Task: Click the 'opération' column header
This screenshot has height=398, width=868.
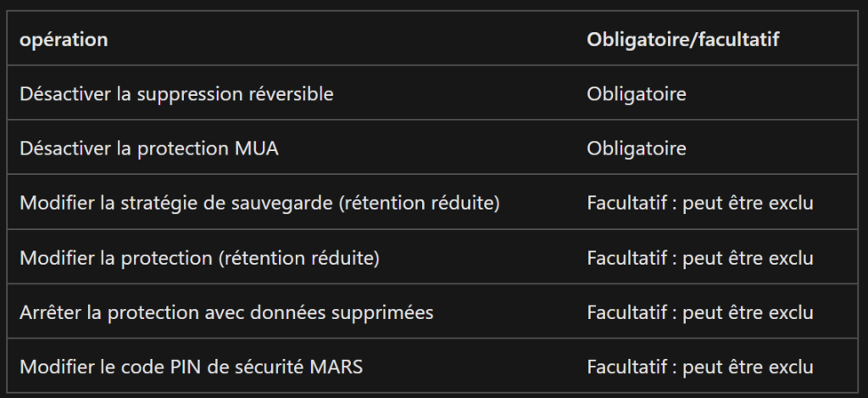Action: [x=64, y=39]
